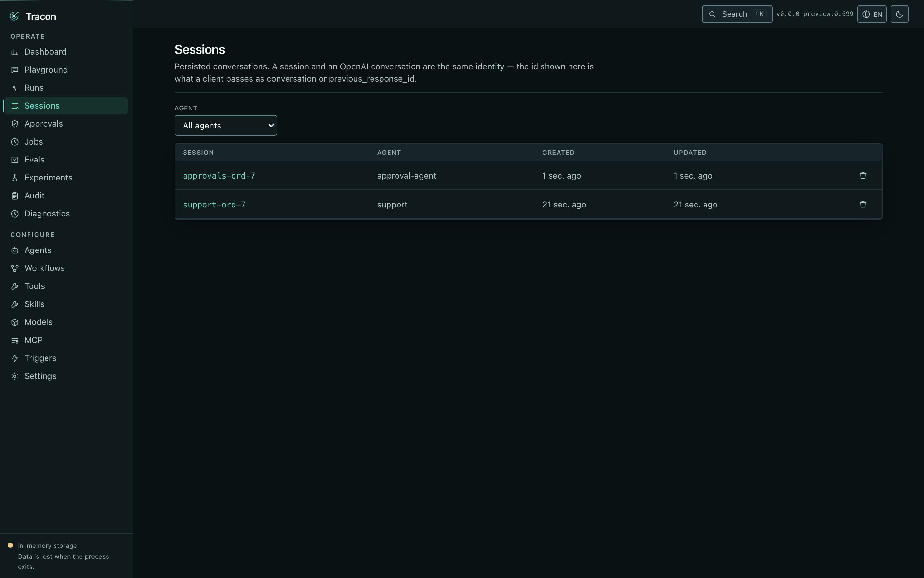Viewport: 924px width, 578px height.
Task: Click the Tools wrench icon
Action: [x=14, y=286]
